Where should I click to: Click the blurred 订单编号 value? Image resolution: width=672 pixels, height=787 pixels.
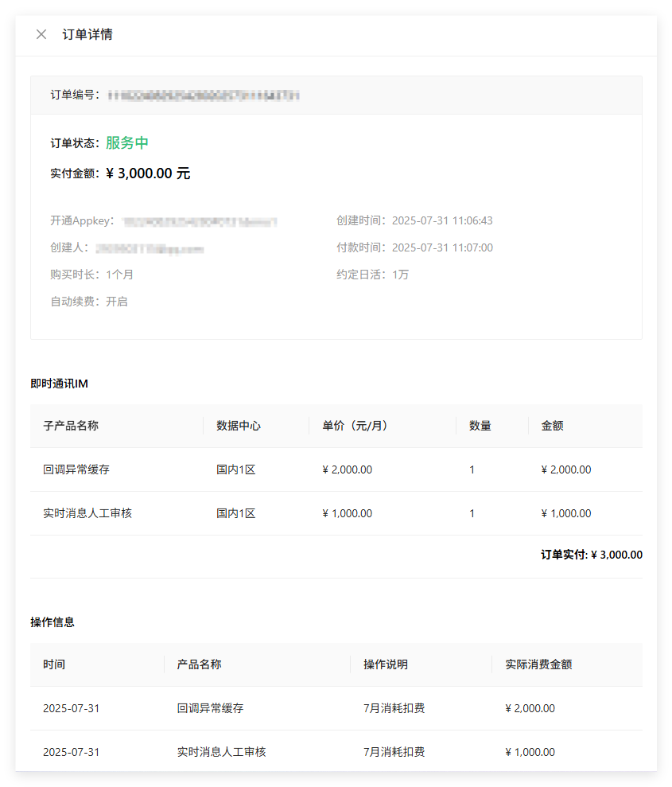click(x=204, y=95)
